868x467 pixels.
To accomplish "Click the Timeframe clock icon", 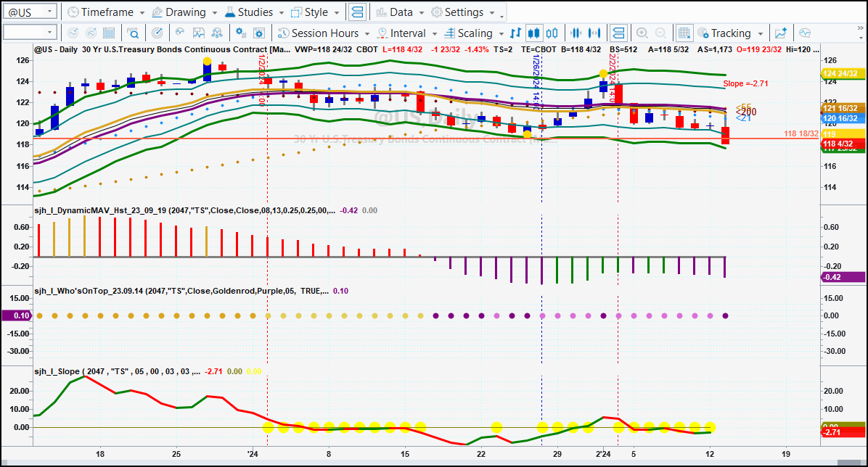I will point(73,12).
